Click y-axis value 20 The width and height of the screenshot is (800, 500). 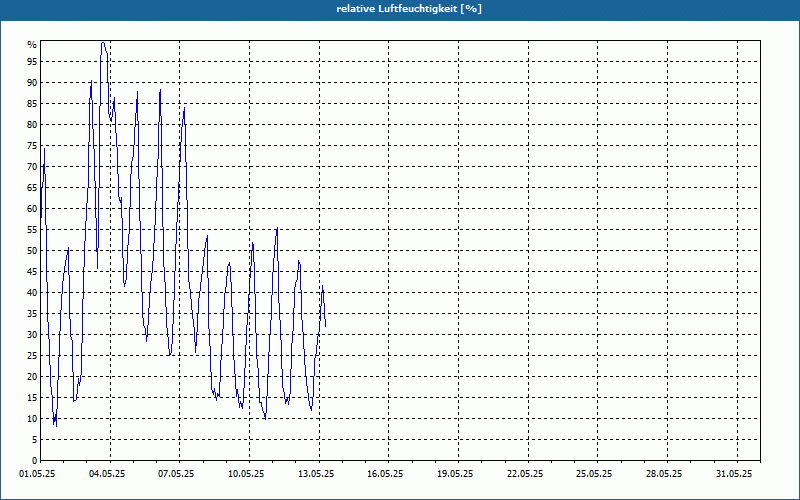(x=32, y=377)
